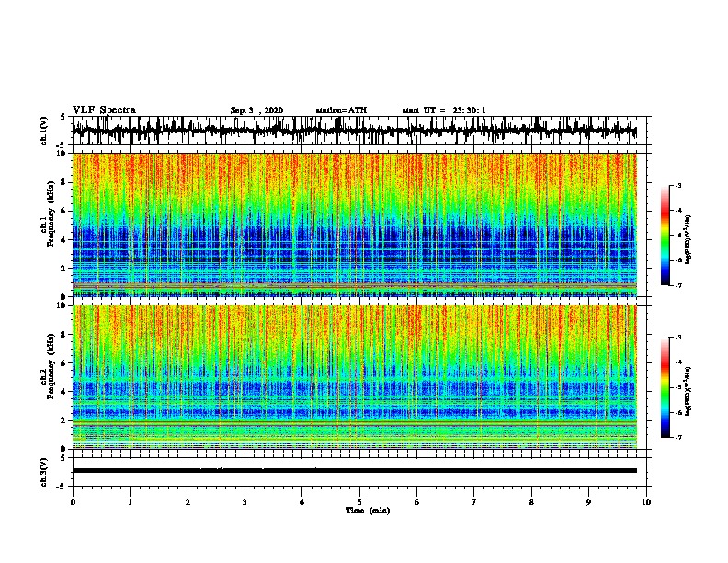This screenshot has height=563, width=728.
Task: Click the "VLF Spectra" plot title
Action: pos(104,110)
